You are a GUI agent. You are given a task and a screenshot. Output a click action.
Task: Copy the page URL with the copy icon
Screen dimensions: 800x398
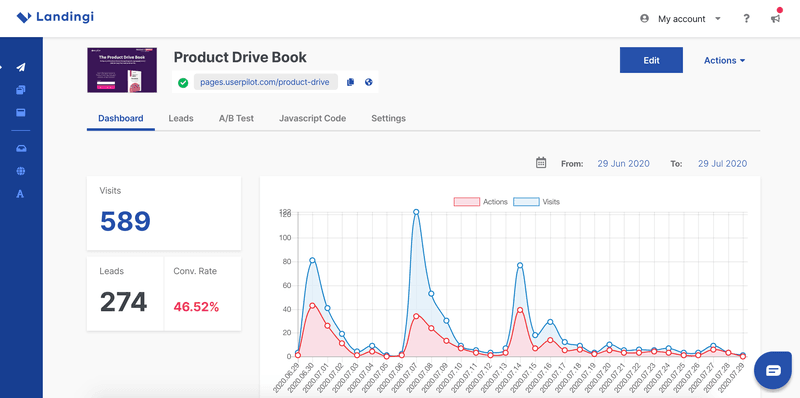point(350,82)
